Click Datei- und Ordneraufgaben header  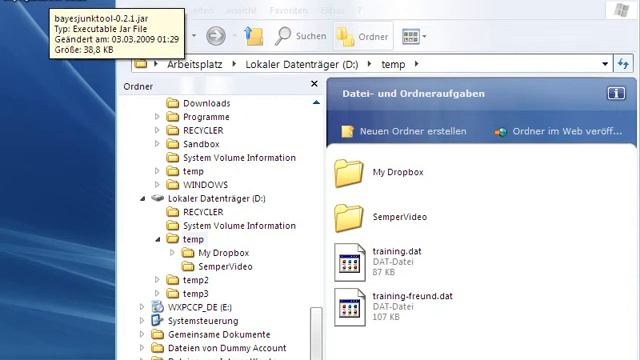(413, 94)
